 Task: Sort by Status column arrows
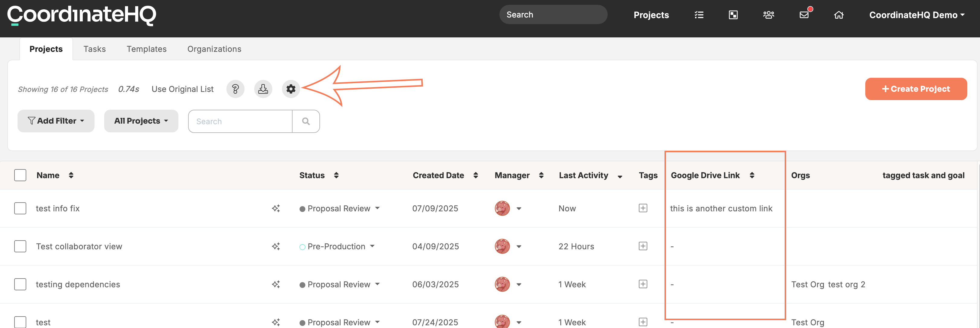[x=336, y=175]
